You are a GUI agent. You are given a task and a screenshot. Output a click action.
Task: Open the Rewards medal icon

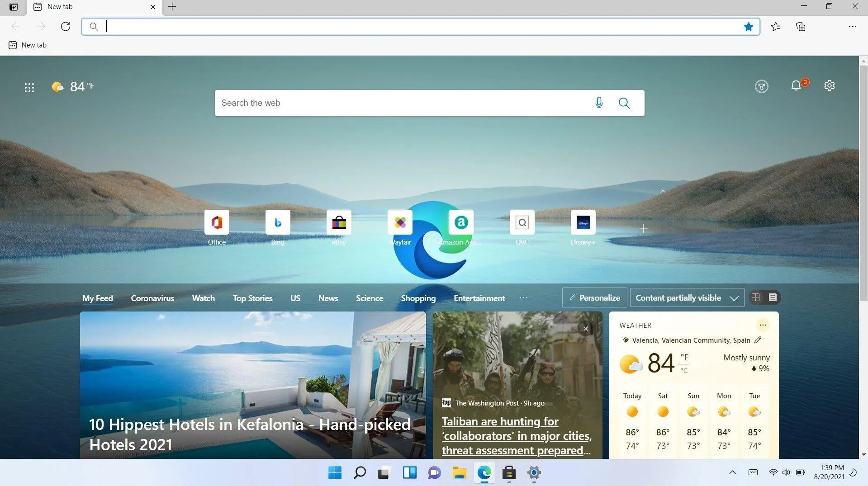tap(762, 86)
